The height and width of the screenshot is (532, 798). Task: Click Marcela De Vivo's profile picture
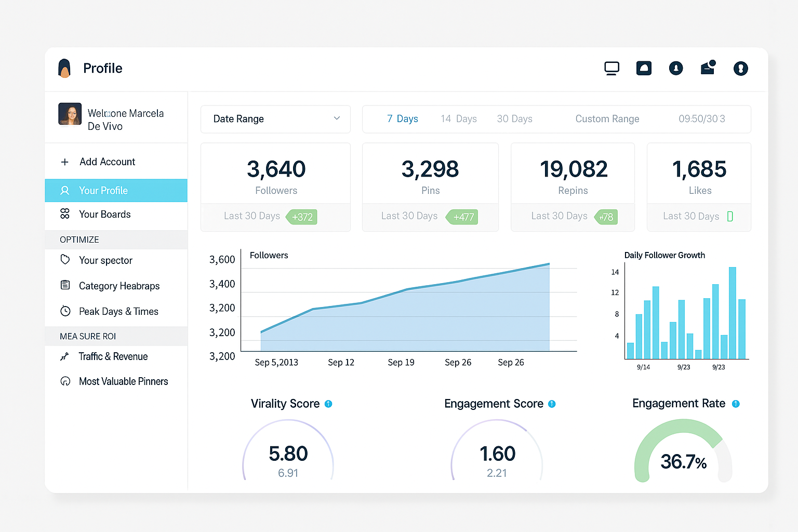click(x=70, y=114)
